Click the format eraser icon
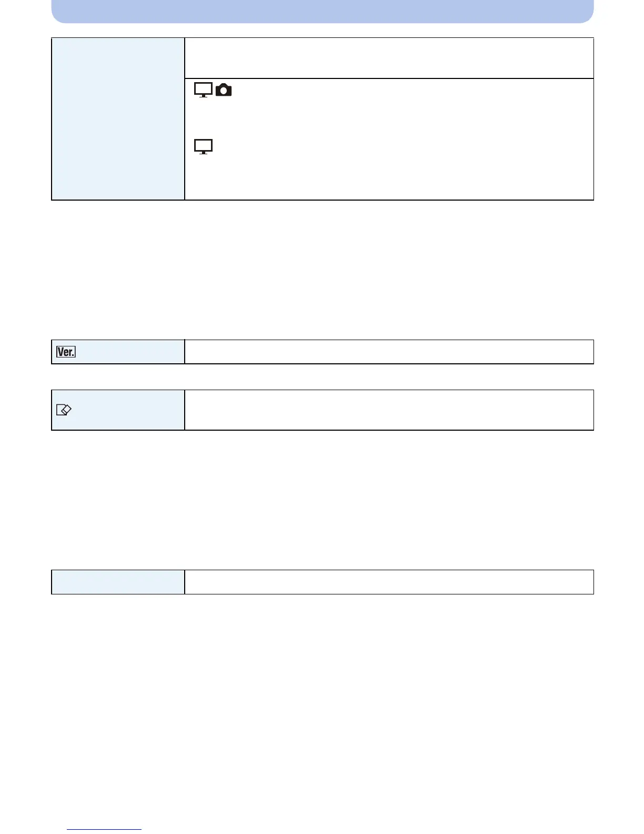This screenshot has height=834, width=644. click(63, 410)
